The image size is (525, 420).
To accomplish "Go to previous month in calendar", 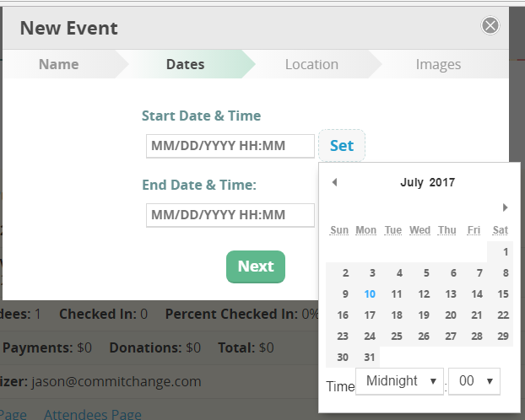I will pos(334,182).
